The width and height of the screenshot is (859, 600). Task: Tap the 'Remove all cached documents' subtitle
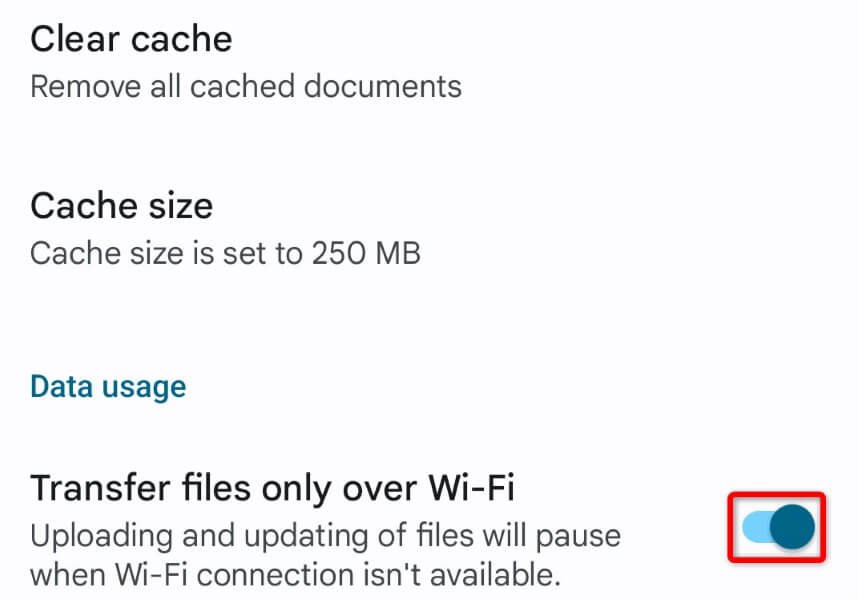pos(246,86)
